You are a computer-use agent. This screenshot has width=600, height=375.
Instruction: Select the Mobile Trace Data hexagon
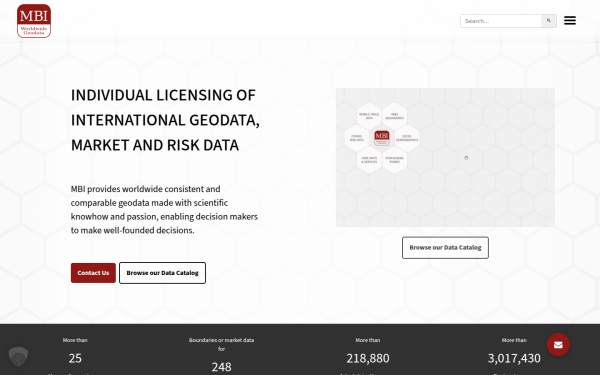point(369,116)
